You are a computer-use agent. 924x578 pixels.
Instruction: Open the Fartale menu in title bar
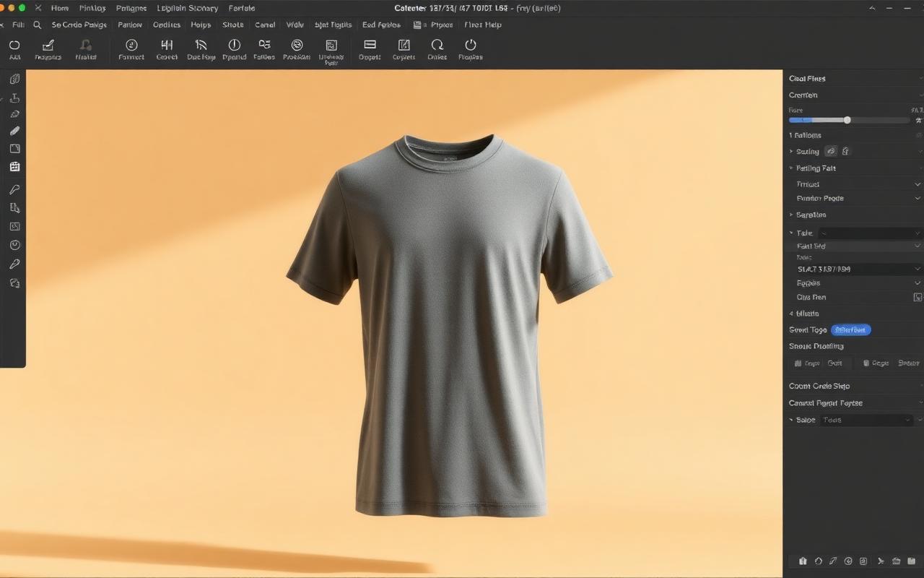pyautogui.click(x=241, y=8)
